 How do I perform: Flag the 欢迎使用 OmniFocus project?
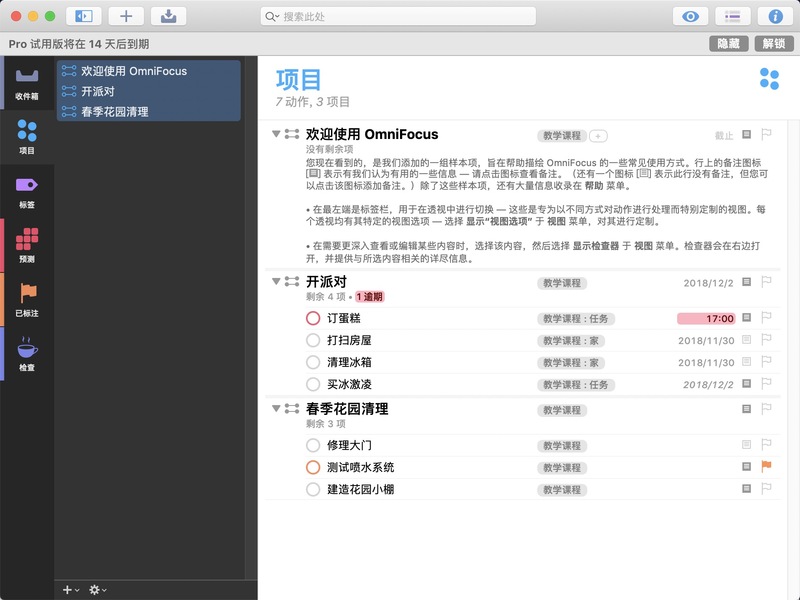click(x=766, y=134)
